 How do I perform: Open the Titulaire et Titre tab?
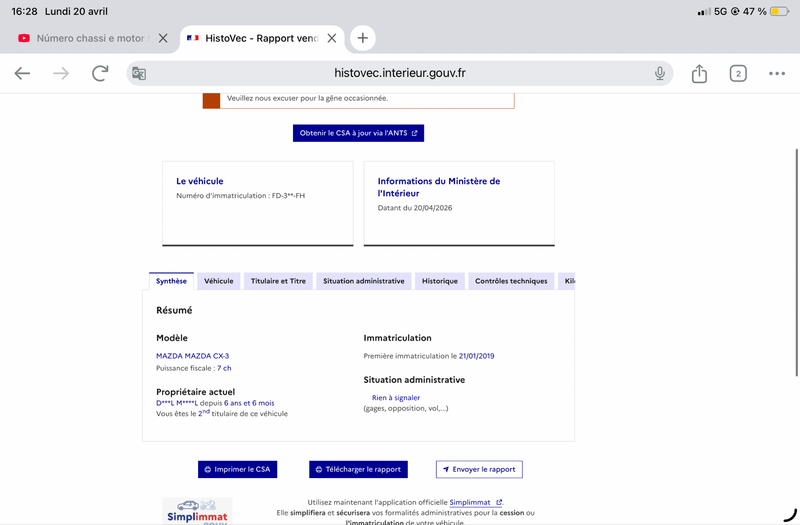point(278,281)
